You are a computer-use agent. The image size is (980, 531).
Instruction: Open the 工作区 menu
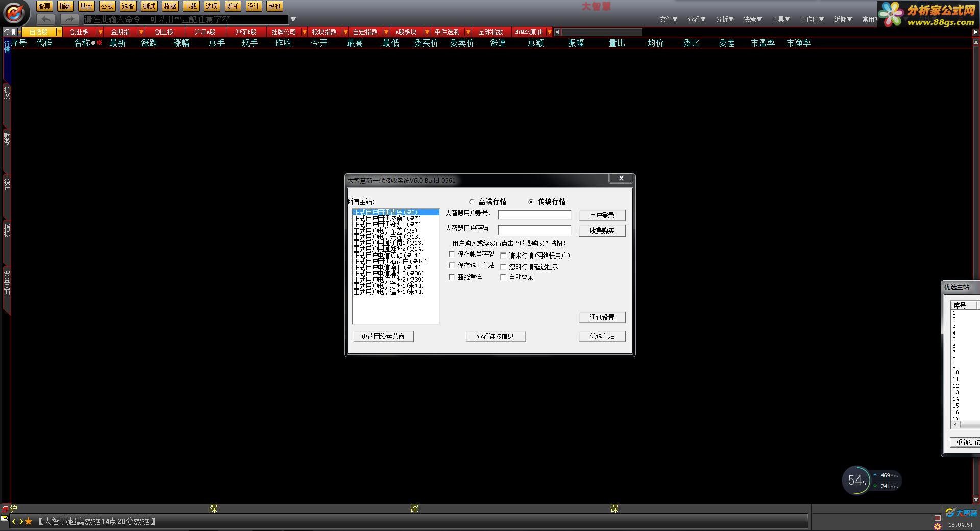812,19
